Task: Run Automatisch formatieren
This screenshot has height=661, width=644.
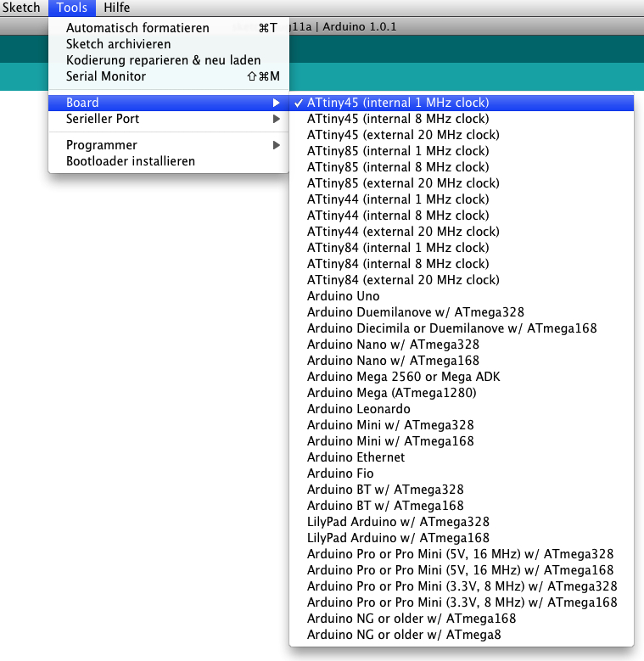Action: coord(137,28)
